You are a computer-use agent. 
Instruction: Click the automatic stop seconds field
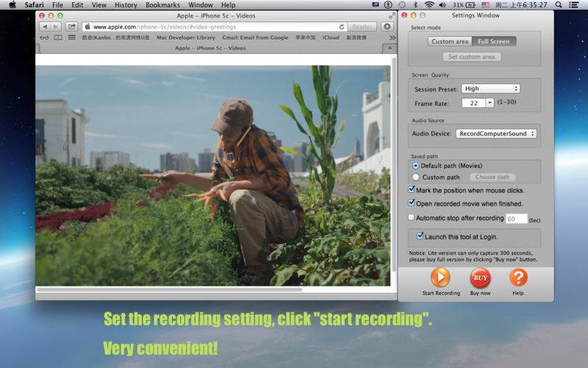point(517,219)
